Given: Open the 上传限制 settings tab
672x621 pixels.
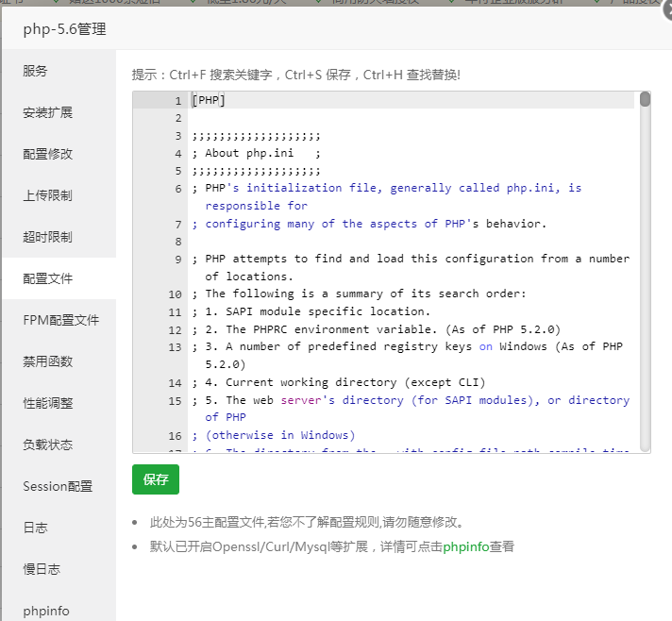Looking at the screenshot, I should (x=48, y=195).
